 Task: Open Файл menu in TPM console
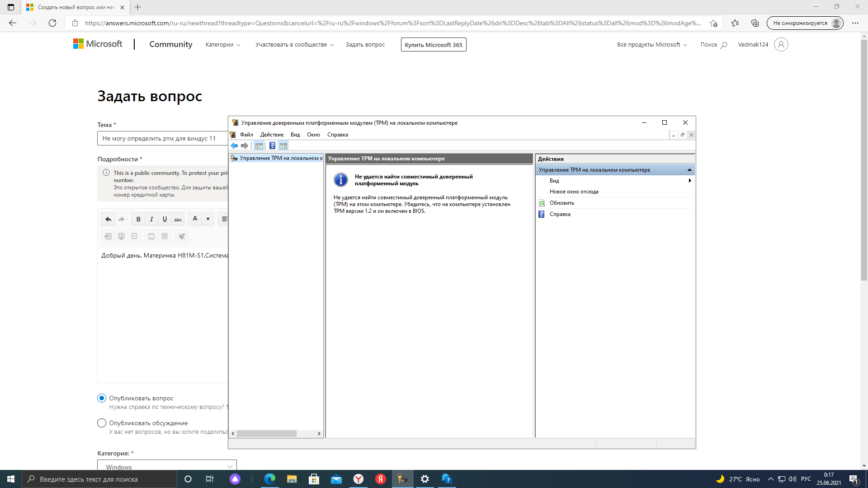[x=246, y=135]
